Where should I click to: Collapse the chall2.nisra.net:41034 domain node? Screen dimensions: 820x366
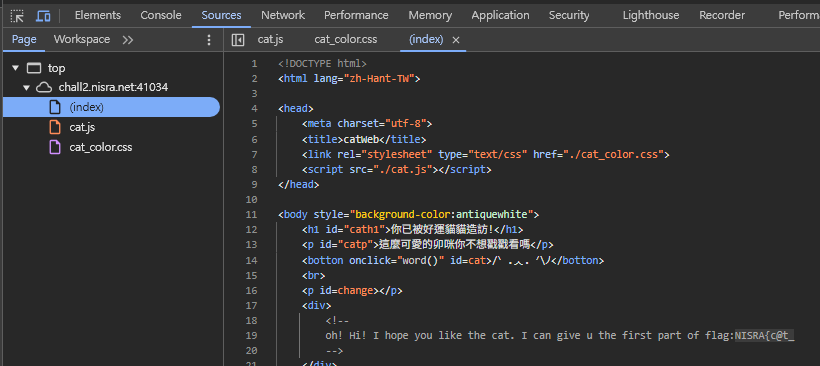click(27, 88)
